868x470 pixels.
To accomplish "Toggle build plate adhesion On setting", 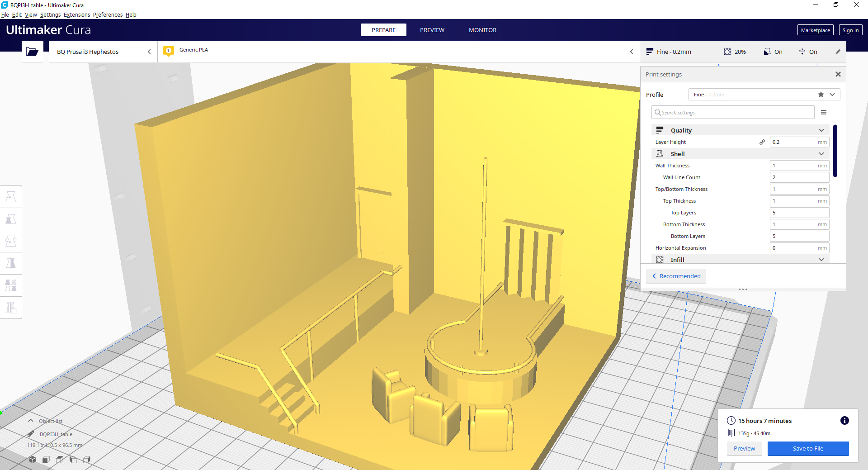I will pos(808,52).
